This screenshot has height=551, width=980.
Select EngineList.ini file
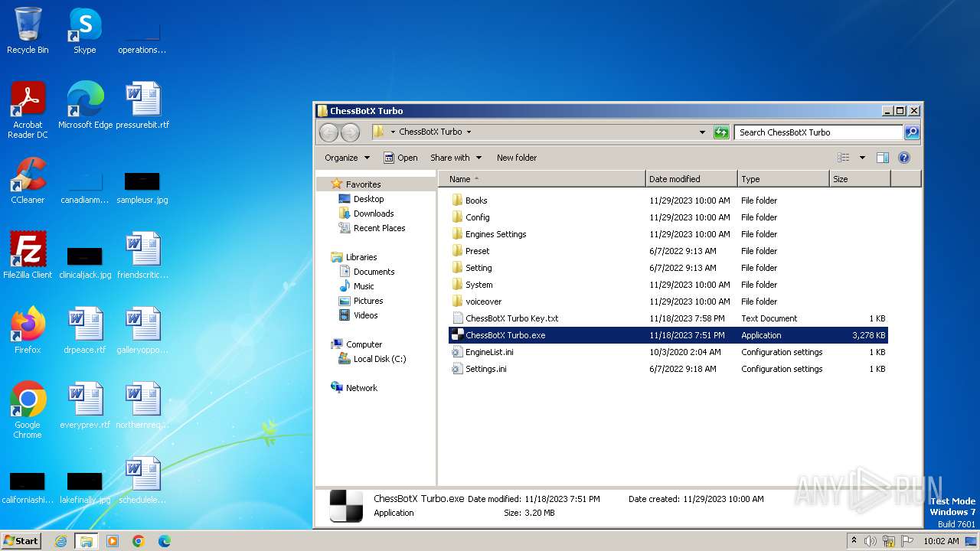(668, 352)
